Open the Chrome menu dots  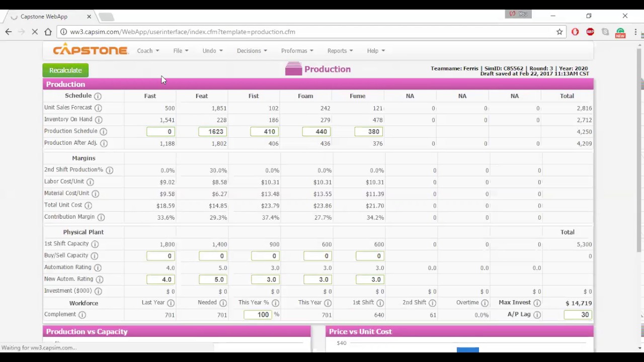click(635, 32)
